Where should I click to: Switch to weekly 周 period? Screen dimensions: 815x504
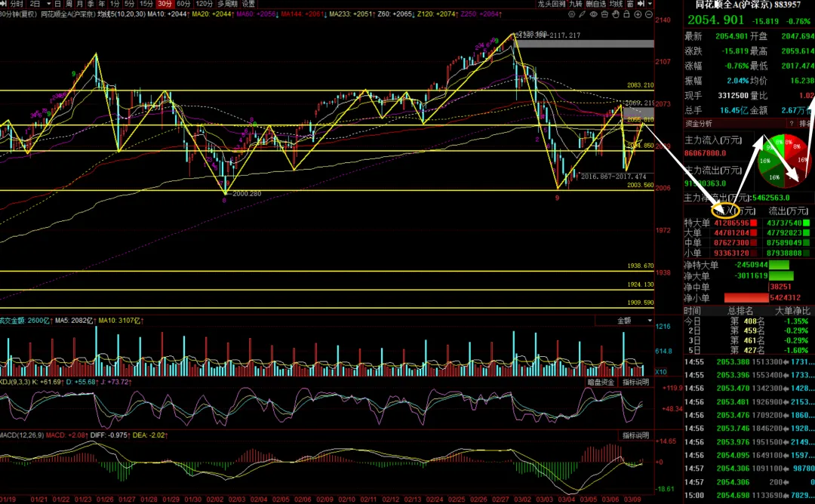[x=69, y=4]
